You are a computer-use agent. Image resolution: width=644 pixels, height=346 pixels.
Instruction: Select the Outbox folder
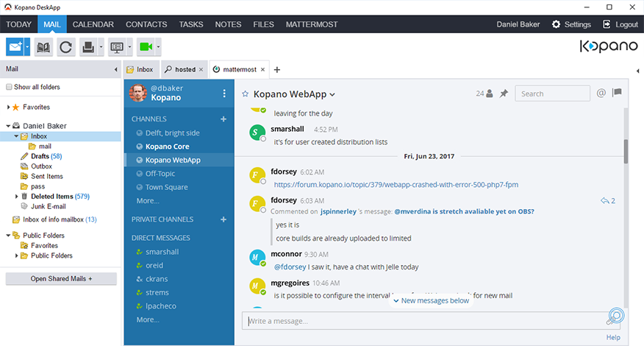[x=41, y=166]
